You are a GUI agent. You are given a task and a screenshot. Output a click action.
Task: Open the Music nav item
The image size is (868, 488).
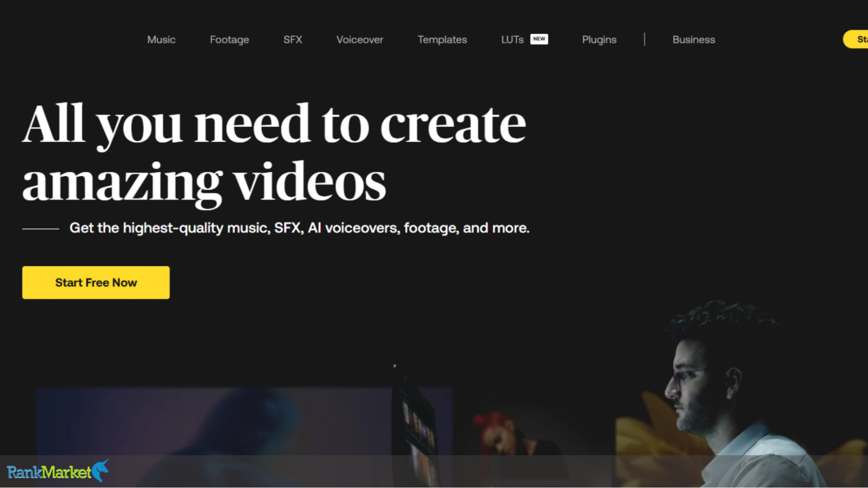point(161,39)
